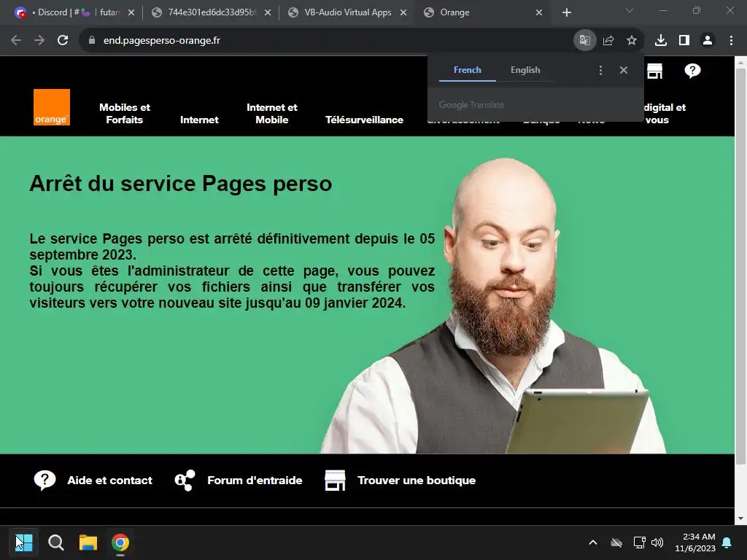Open Chrome profile avatar icon
This screenshot has height=560, width=747.
[708, 41]
